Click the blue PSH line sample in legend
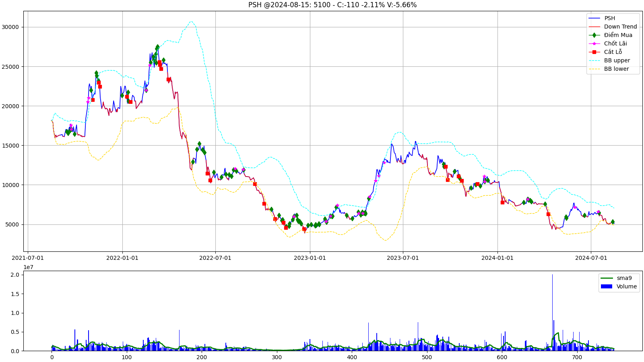This screenshot has height=362, width=644. (594, 18)
